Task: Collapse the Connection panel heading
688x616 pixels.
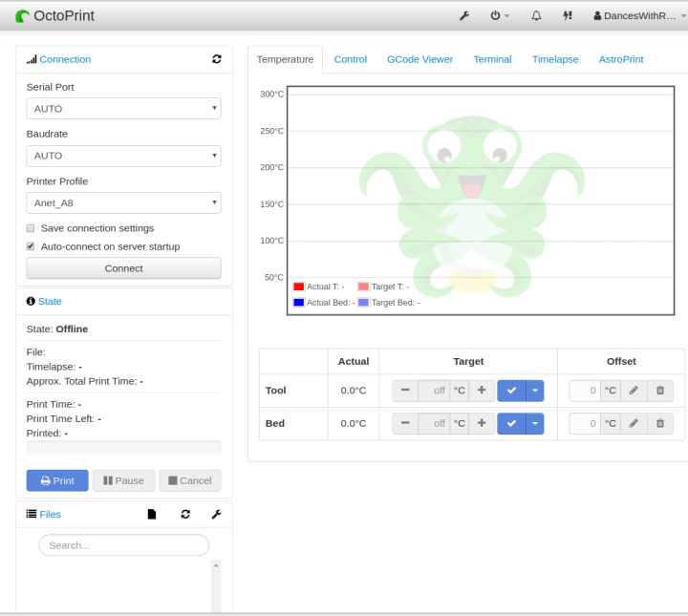Action: click(59, 59)
